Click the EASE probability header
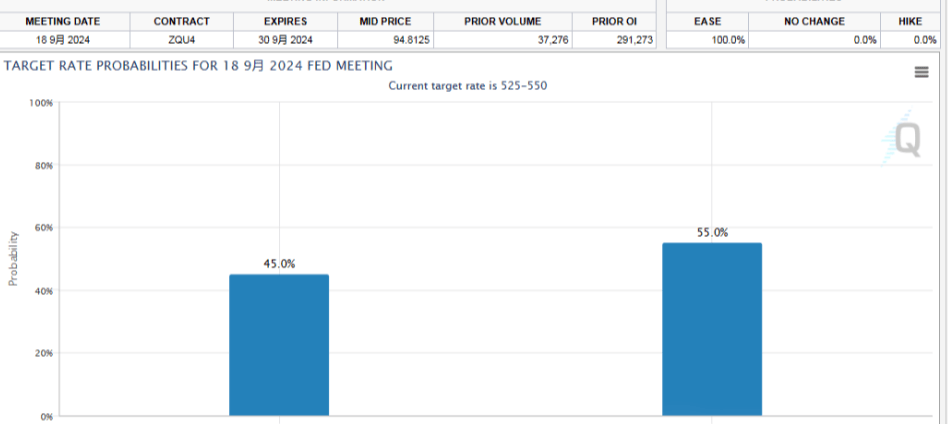 click(707, 21)
